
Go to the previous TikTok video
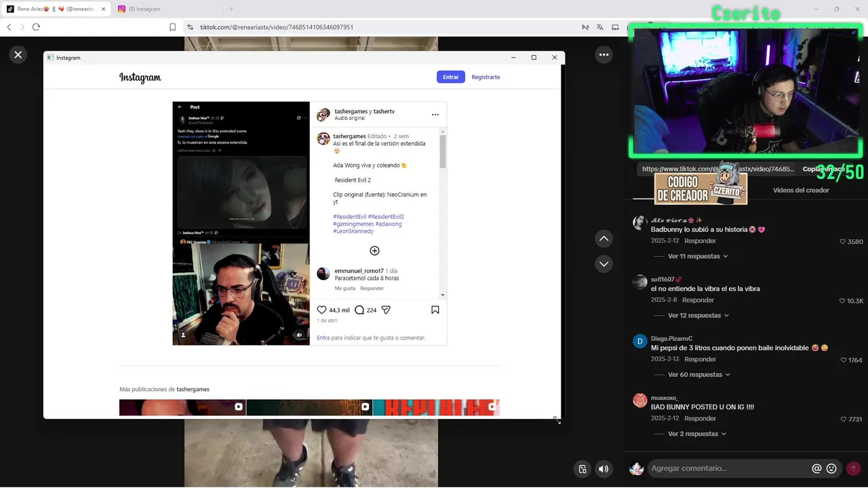pyautogui.click(x=604, y=239)
